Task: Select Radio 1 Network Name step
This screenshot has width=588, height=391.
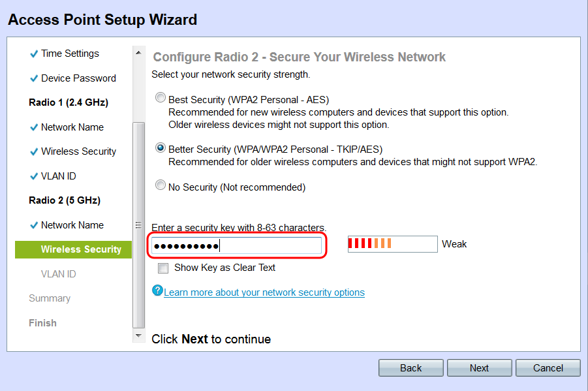Action: coord(72,127)
